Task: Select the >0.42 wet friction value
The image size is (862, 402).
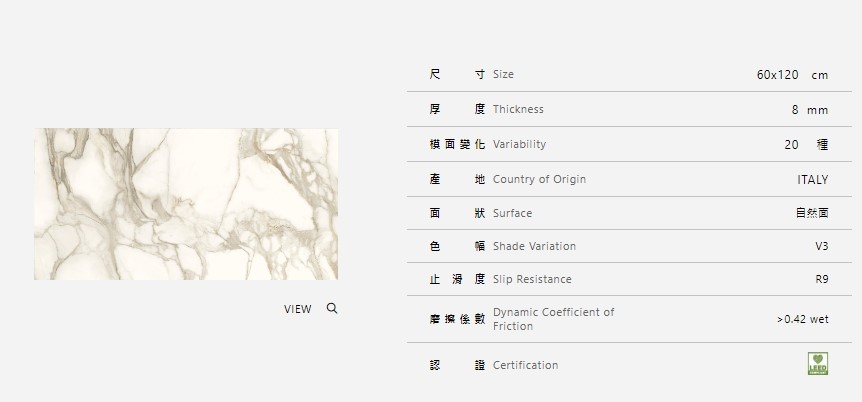Action: point(802,319)
